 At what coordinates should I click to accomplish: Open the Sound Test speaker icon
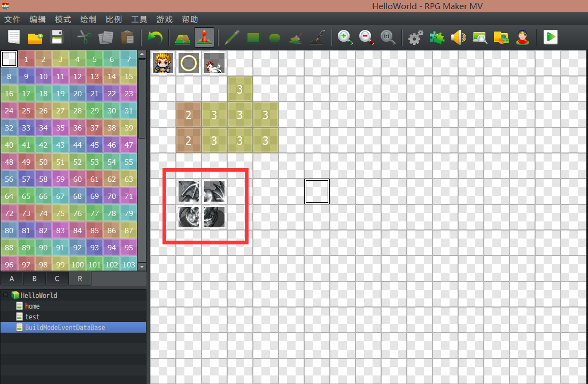pyautogui.click(x=458, y=37)
